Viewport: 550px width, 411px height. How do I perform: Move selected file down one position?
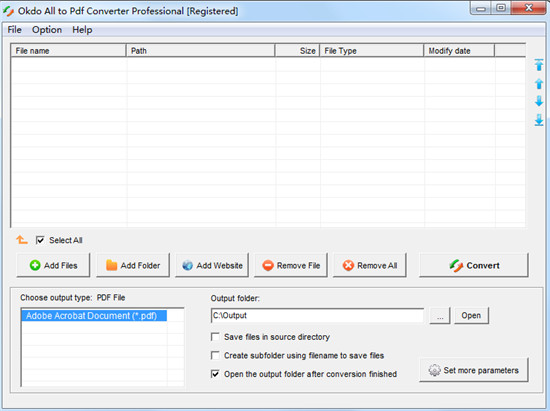(539, 101)
